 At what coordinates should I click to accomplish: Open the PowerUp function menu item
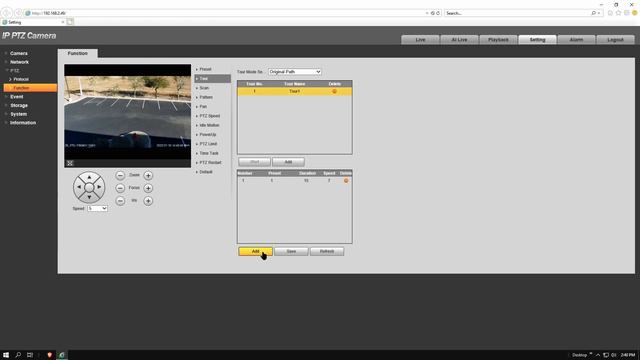(x=208, y=135)
